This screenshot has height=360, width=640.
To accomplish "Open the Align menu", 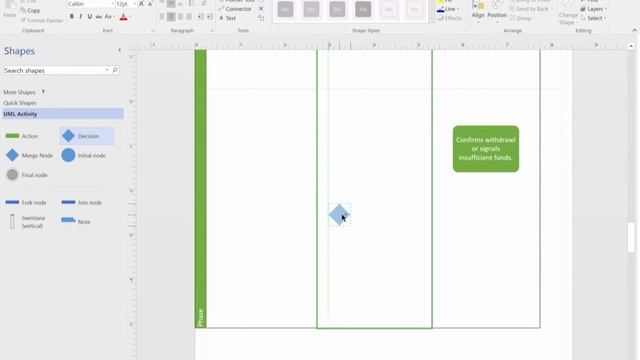I will 478,11.
